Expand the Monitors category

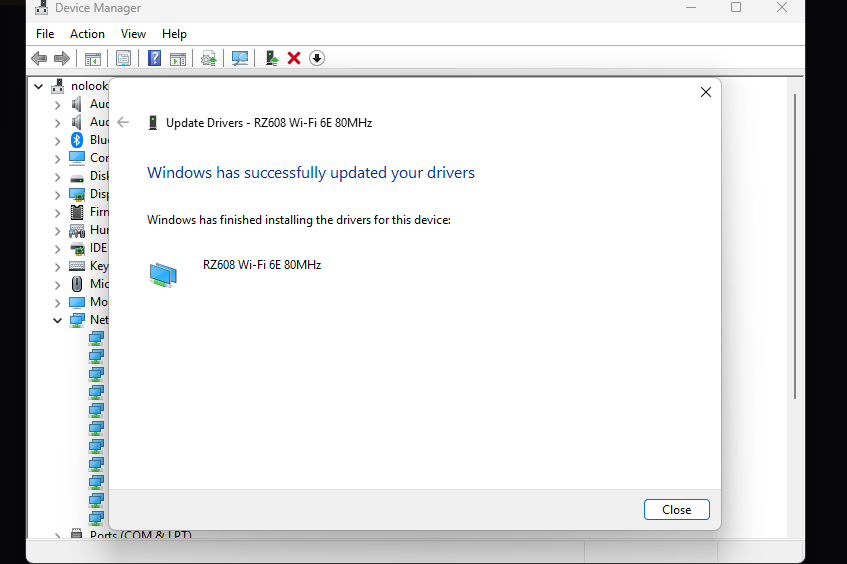pos(57,303)
